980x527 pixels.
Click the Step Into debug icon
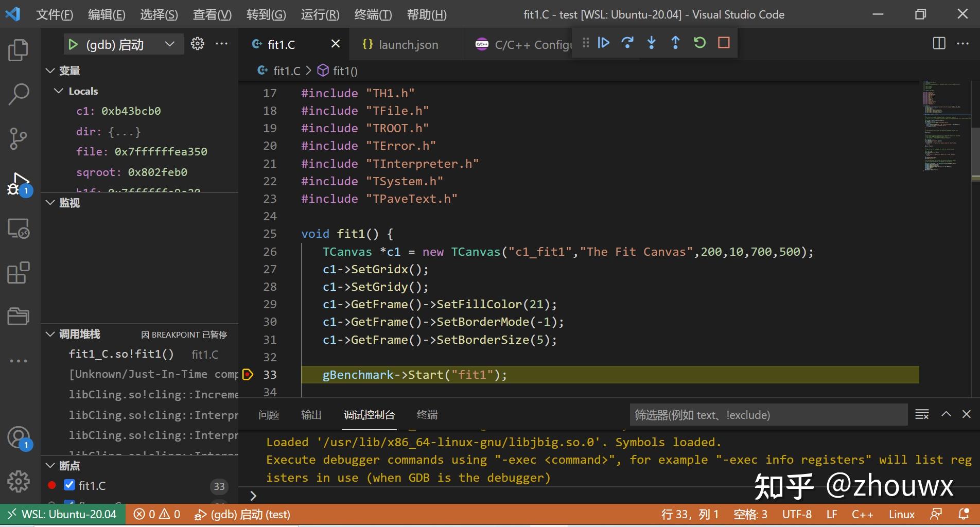point(651,43)
